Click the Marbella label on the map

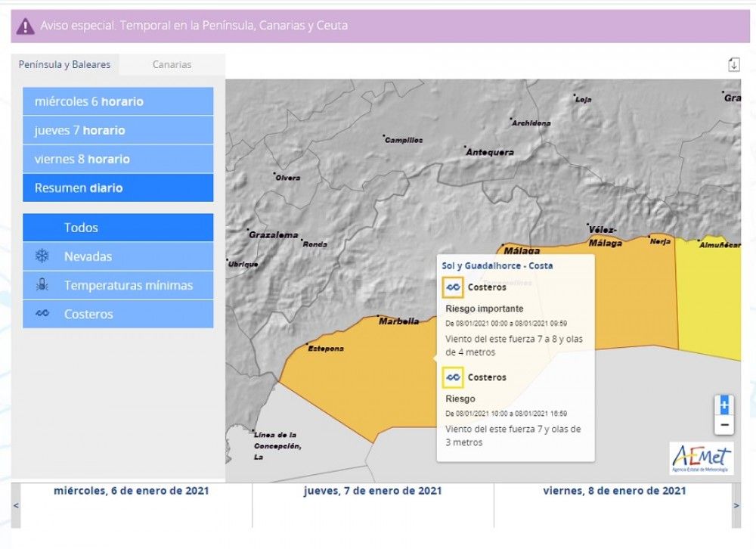pos(398,321)
